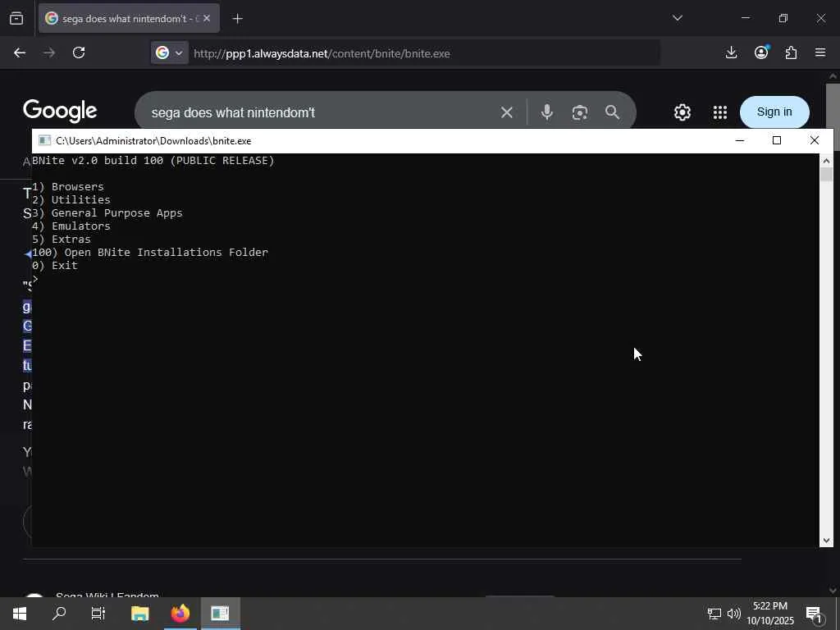This screenshot has width=840, height=630.
Task: Switch to Firefox from taskbar
Action: click(x=180, y=614)
